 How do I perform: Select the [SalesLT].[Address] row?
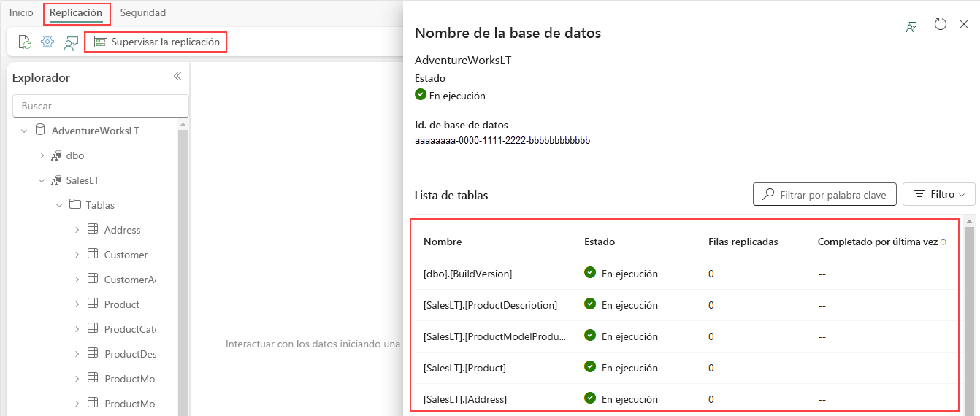[x=686, y=398]
